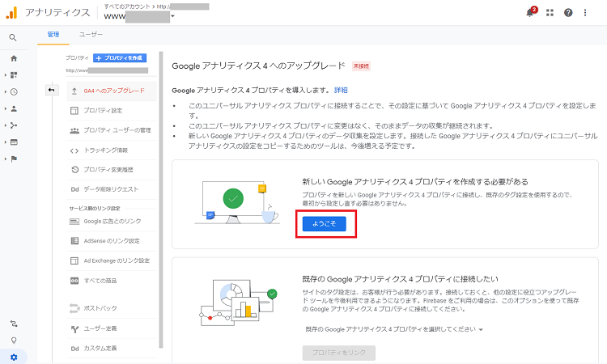
Task: Open Acquisition icon in sidebar
Action: pyautogui.click(x=14, y=125)
